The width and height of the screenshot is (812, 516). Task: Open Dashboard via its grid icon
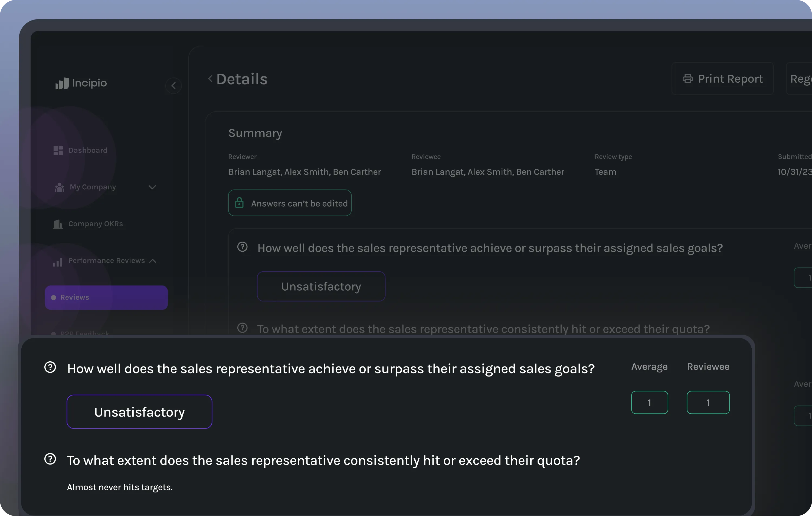click(x=58, y=151)
